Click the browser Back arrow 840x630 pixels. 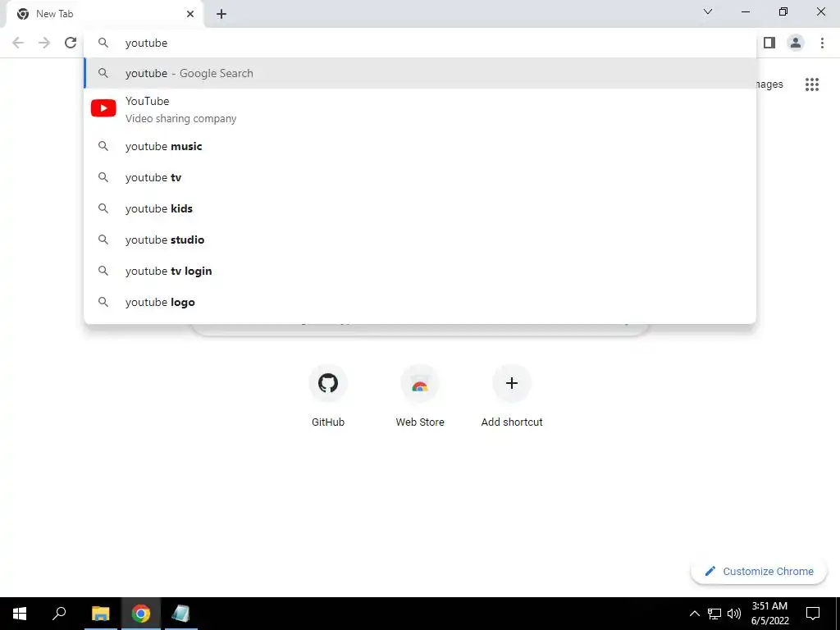[x=18, y=43]
